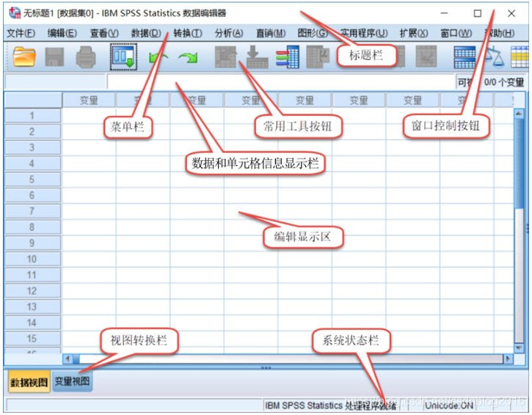Image resolution: width=532 pixels, height=415 pixels.
Task: Click the Save floppy disk icon
Action: point(54,57)
